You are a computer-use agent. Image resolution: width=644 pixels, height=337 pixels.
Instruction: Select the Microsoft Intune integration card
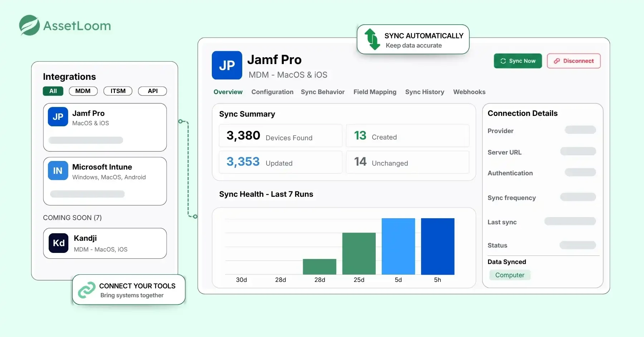tap(105, 181)
